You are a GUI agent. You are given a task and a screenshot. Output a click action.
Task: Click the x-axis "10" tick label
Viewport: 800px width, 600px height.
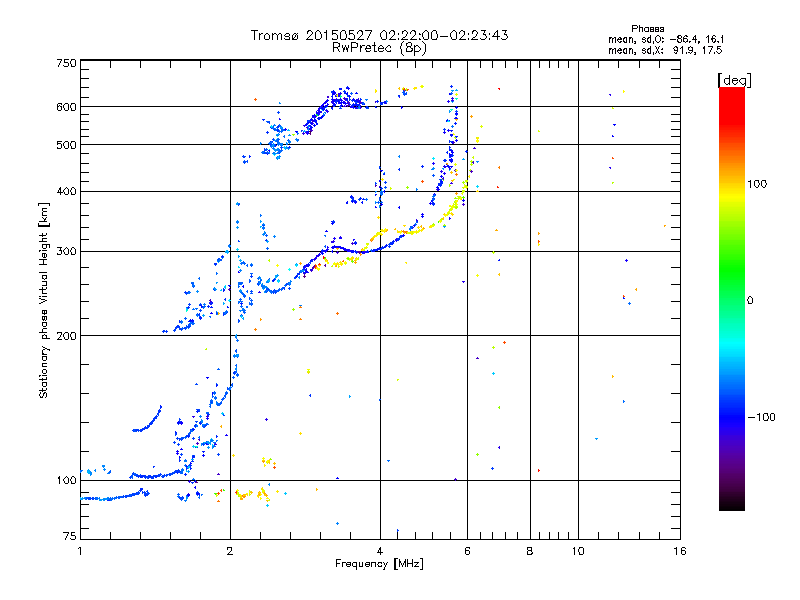578,551
